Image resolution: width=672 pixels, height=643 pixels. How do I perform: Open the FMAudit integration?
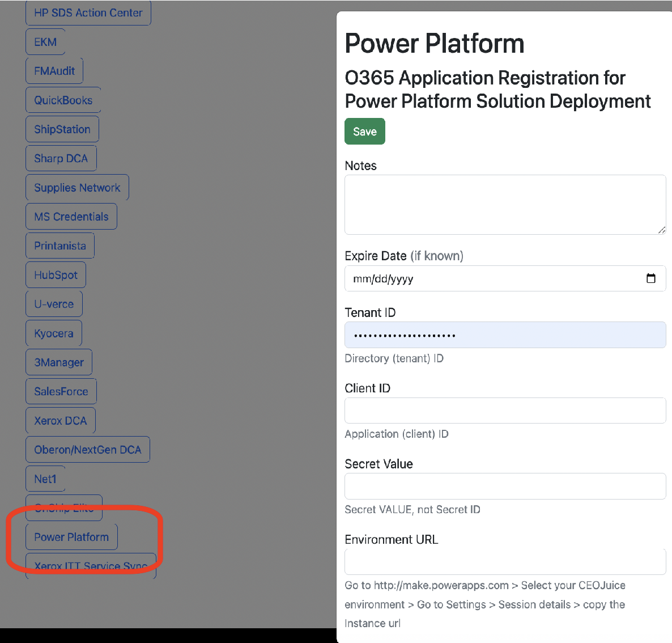click(x=54, y=71)
